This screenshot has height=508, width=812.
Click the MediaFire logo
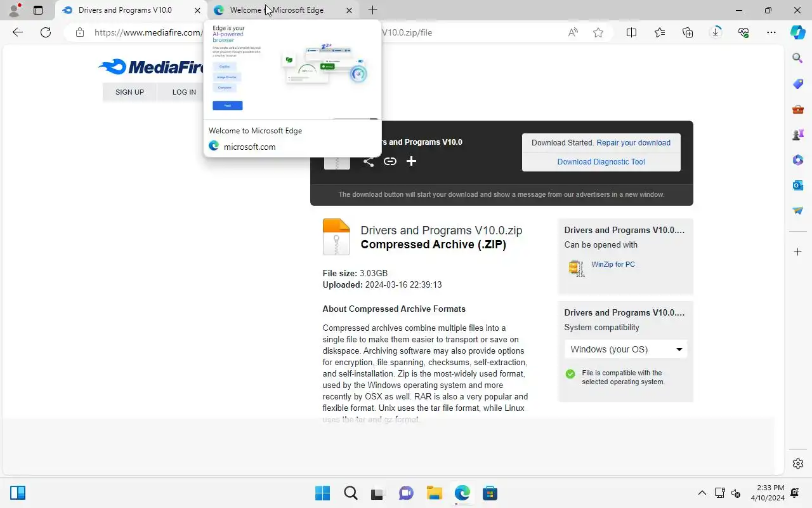[150, 67]
